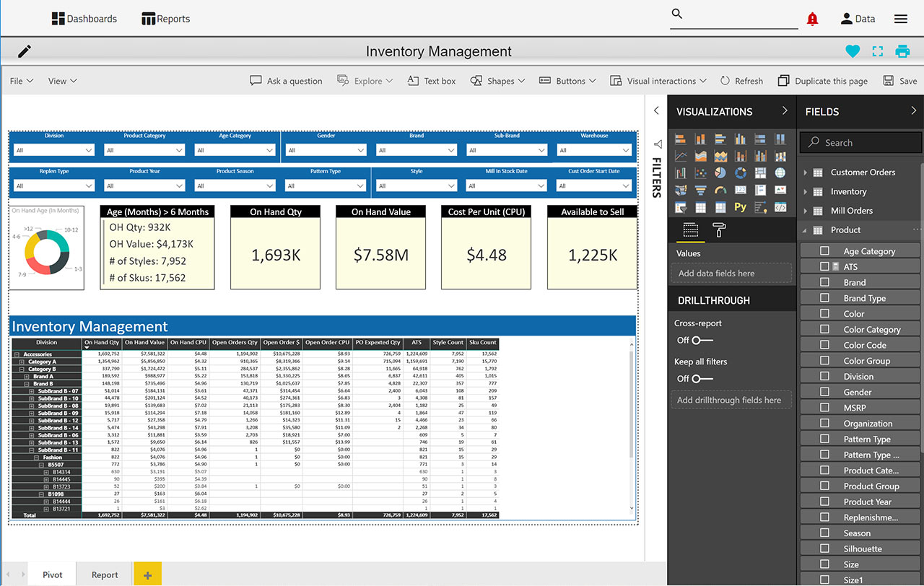The image size is (924, 586).
Task: Click the Refresh button
Action: pyautogui.click(x=741, y=81)
